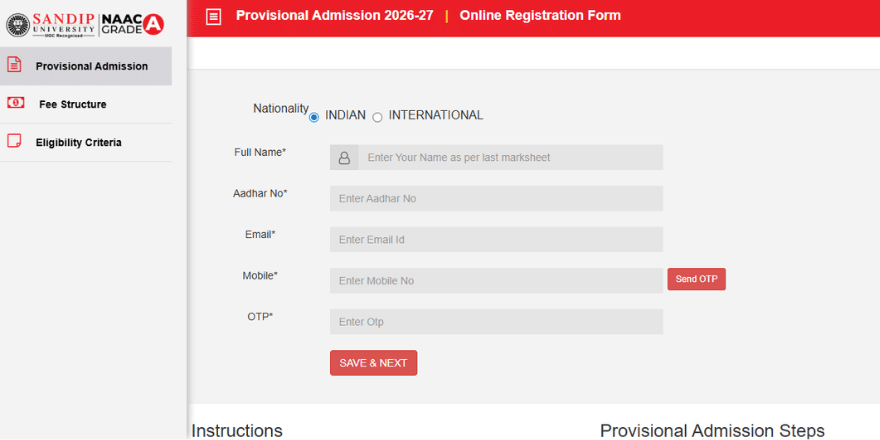880x440 pixels.
Task: Click the Eligibility Criteria note icon
Action: 14,141
